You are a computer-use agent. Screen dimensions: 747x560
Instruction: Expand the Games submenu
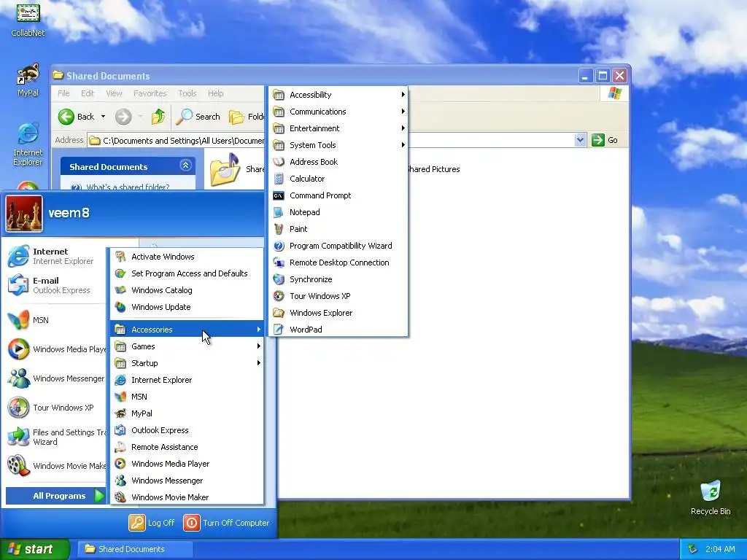click(187, 346)
